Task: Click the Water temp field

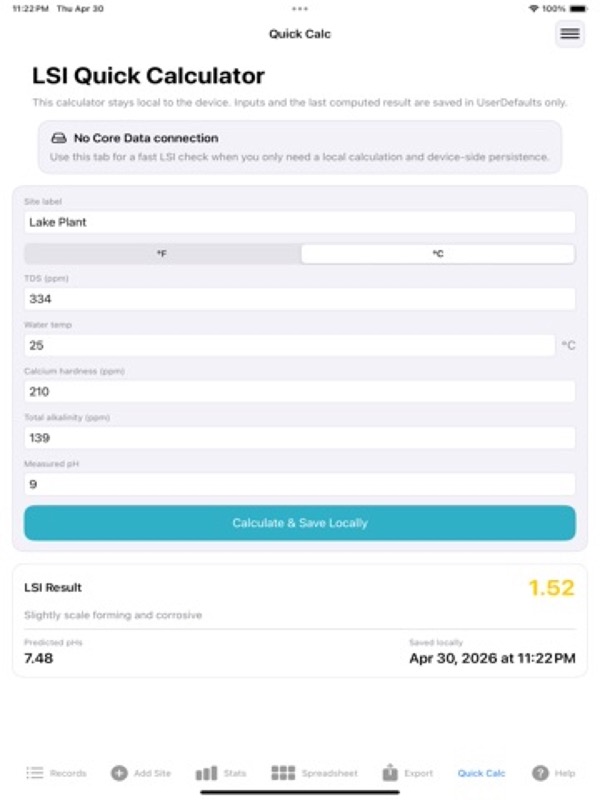Action: point(290,345)
